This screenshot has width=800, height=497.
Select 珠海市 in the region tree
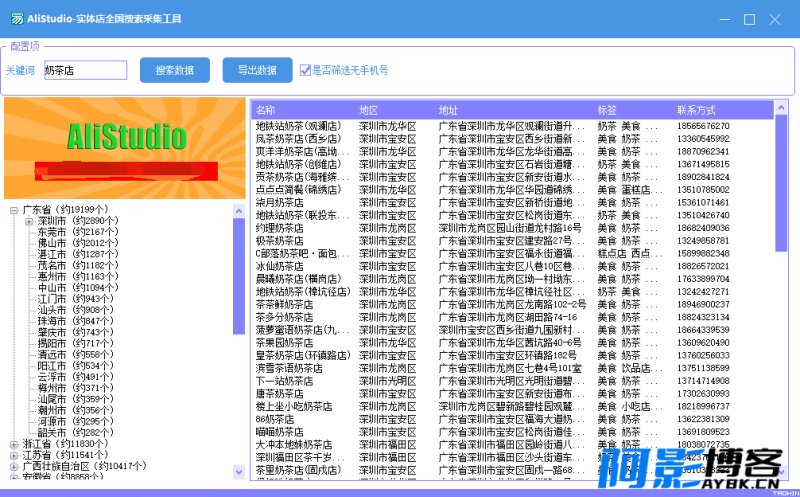pyautogui.click(x=52, y=321)
